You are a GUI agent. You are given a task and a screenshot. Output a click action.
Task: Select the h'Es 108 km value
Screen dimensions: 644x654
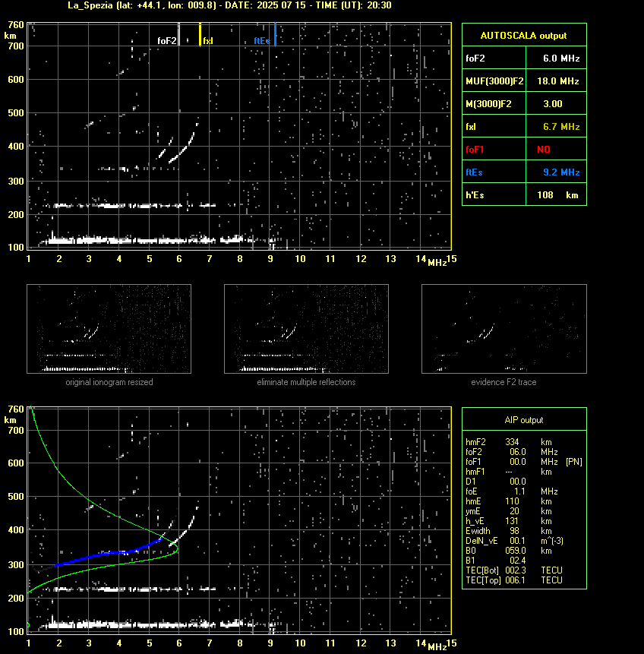(557, 194)
